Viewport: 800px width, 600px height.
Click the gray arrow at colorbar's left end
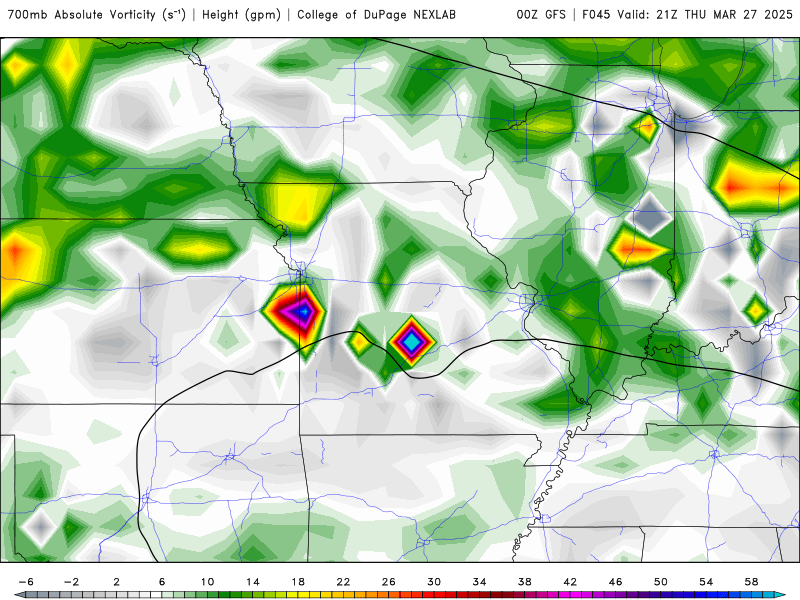[19, 595]
